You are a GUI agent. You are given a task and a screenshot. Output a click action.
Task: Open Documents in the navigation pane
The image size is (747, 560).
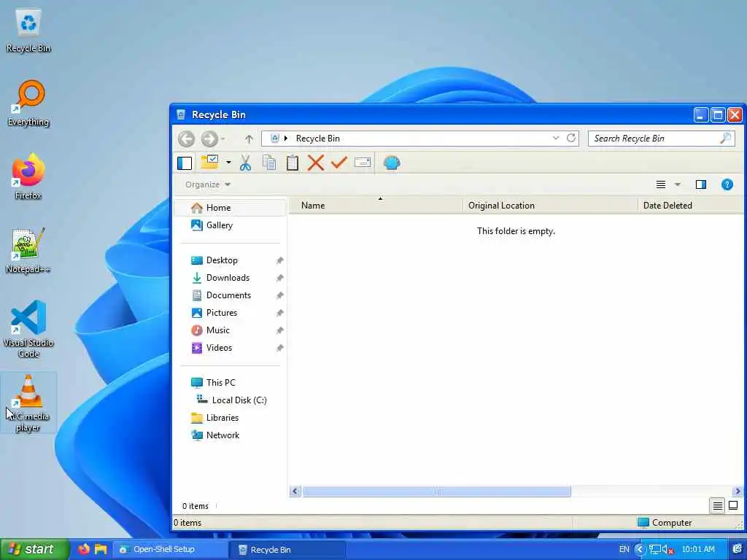pos(231,295)
